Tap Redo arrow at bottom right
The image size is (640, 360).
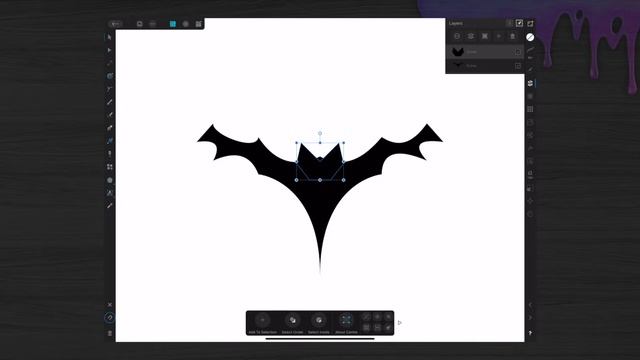coord(530,318)
